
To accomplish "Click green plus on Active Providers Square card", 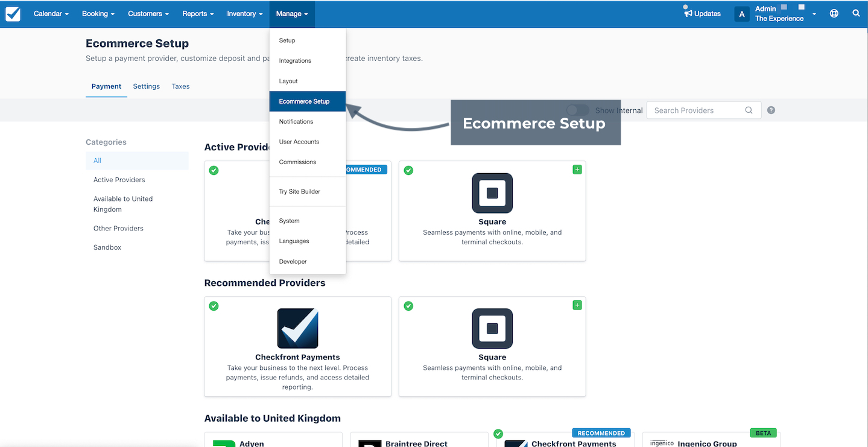I will 577,170.
